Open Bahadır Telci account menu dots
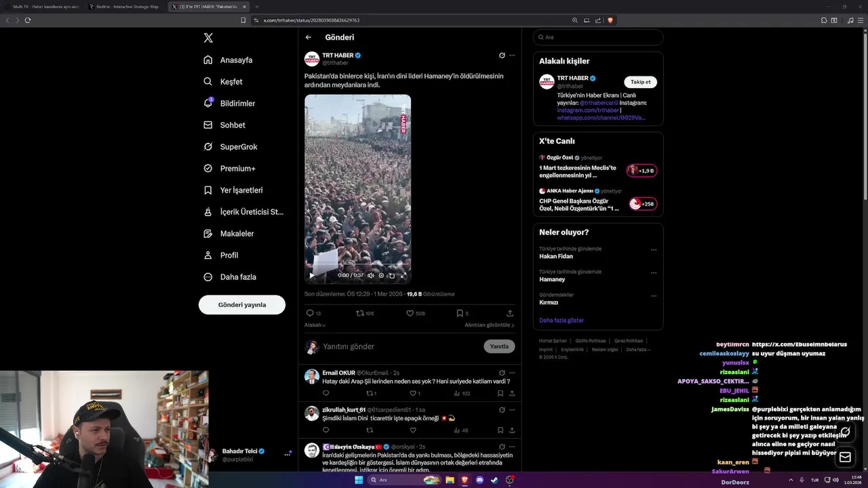 coord(288,454)
